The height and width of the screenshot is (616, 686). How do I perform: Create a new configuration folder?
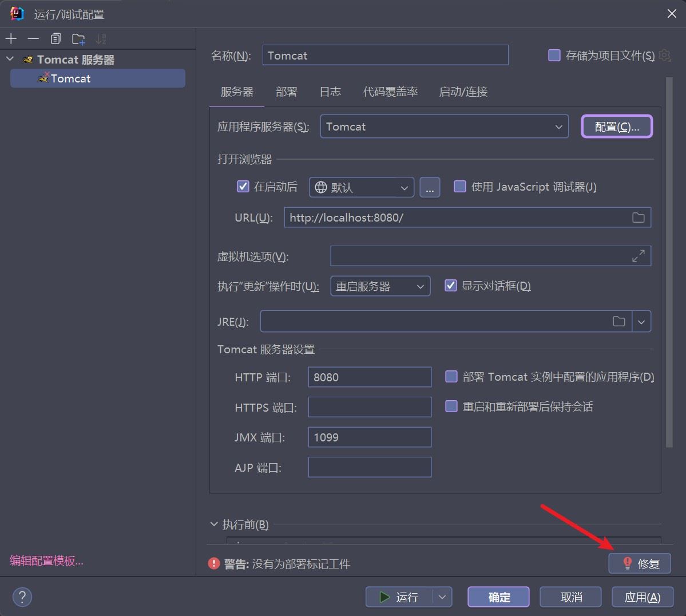(x=78, y=39)
